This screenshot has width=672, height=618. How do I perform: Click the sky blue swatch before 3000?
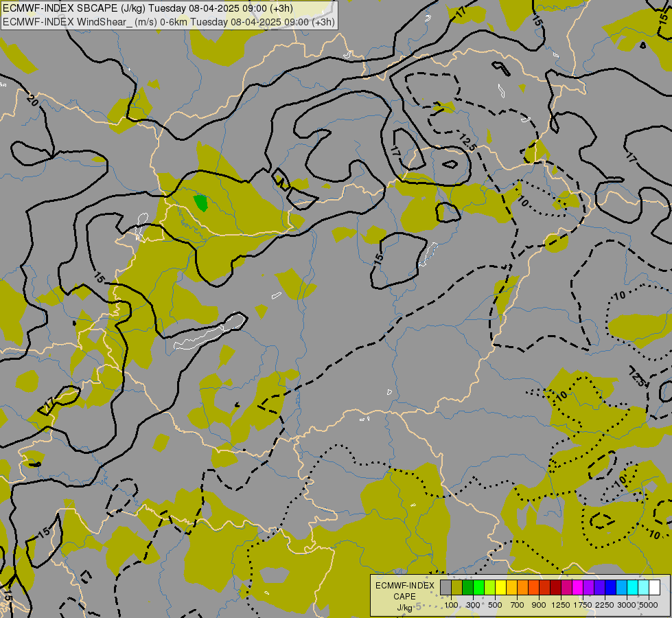click(x=621, y=588)
